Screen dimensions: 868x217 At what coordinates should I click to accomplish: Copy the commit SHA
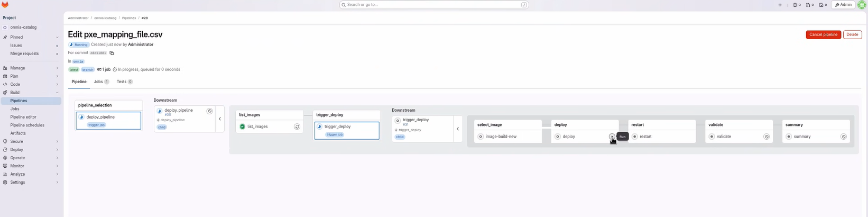(x=112, y=53)
